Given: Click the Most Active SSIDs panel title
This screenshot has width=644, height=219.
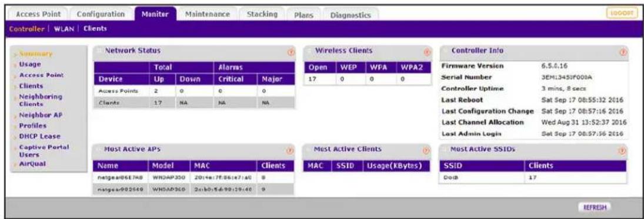Looking at the screenshot, I should tap(483, 149).
